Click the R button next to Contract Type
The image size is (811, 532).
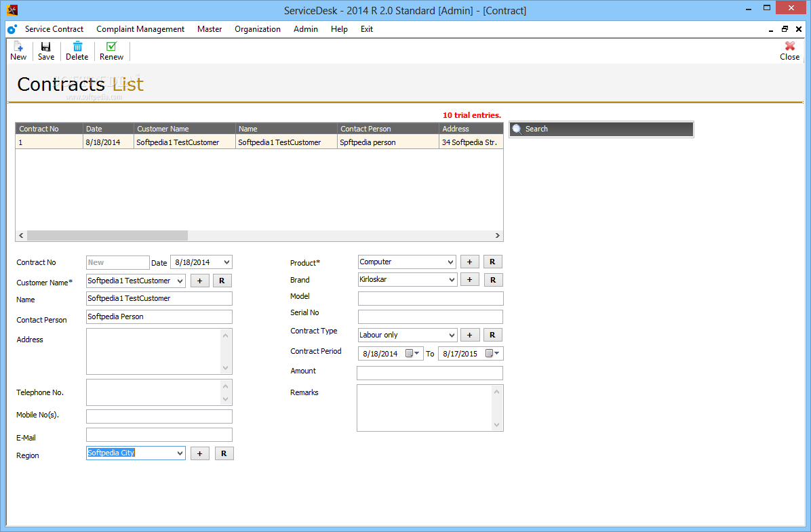point(492,335)
